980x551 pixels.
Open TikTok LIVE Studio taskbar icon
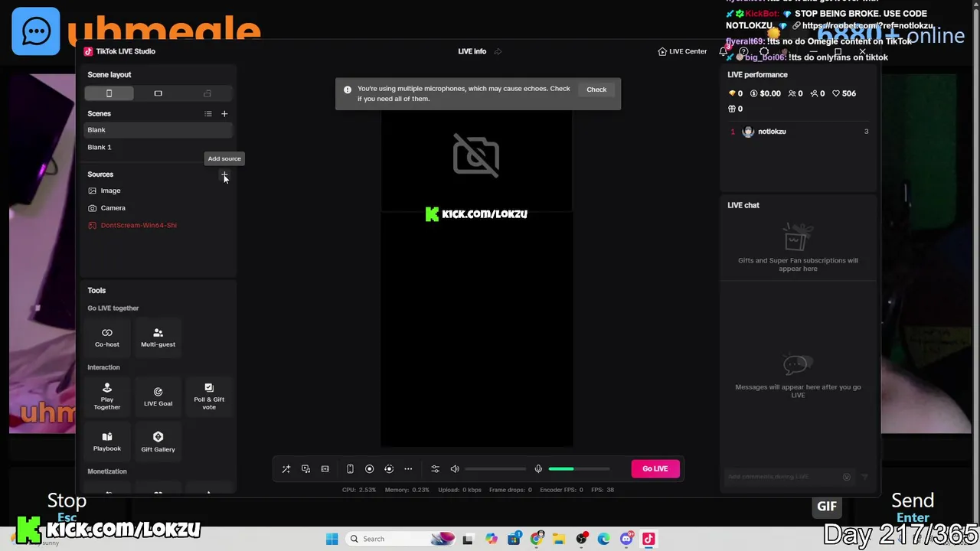648,539
